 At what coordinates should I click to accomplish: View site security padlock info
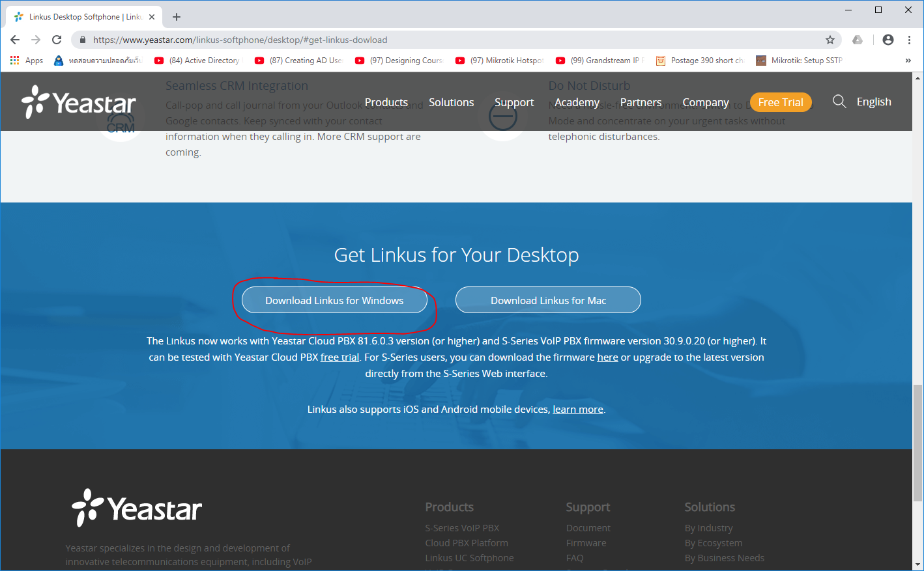click(x=83, y=40)
